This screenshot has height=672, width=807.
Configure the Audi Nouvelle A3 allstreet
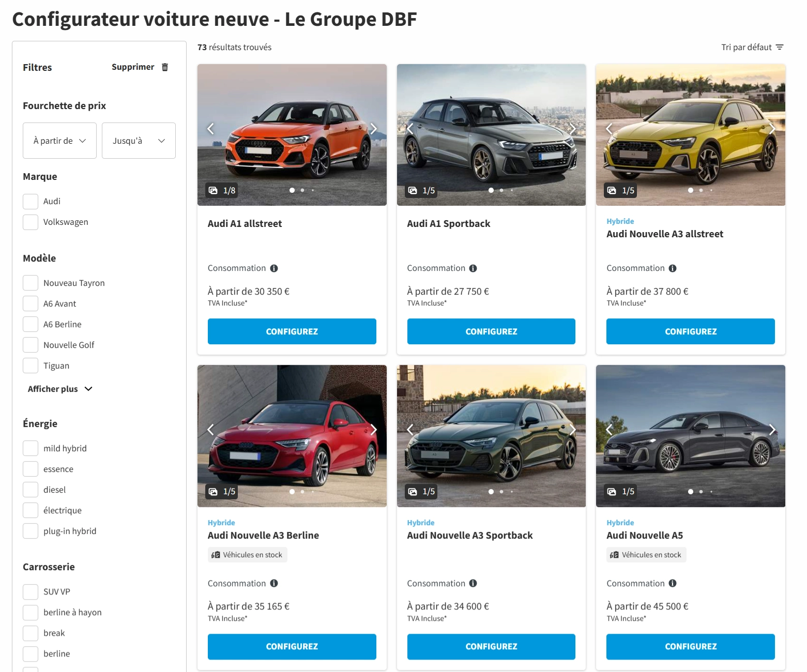click(x=691, y=331)
